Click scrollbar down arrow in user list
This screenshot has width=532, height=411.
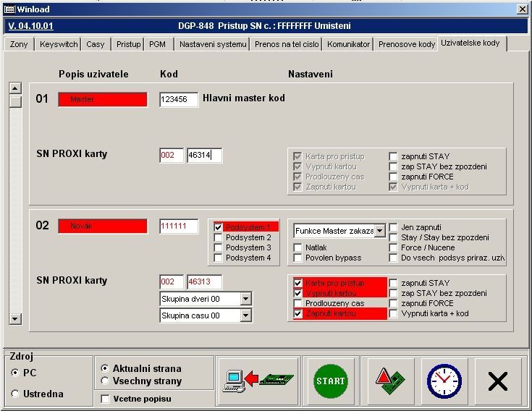tap(14, 318)
